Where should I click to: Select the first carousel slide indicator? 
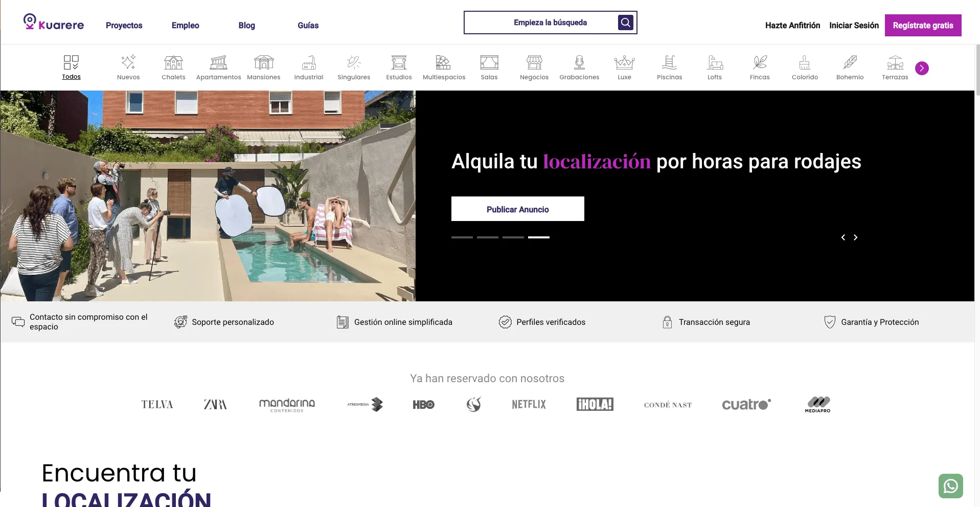[462, 237]
